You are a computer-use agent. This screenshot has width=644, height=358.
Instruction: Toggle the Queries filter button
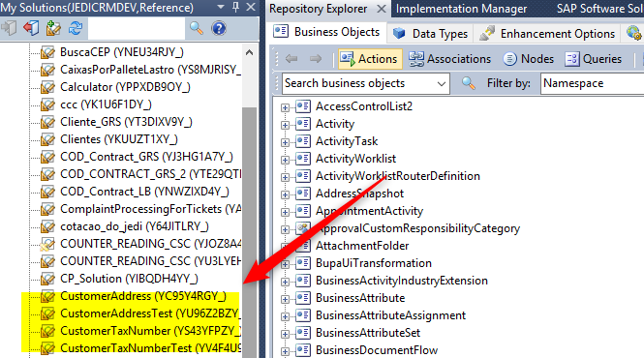click(593, 59)
